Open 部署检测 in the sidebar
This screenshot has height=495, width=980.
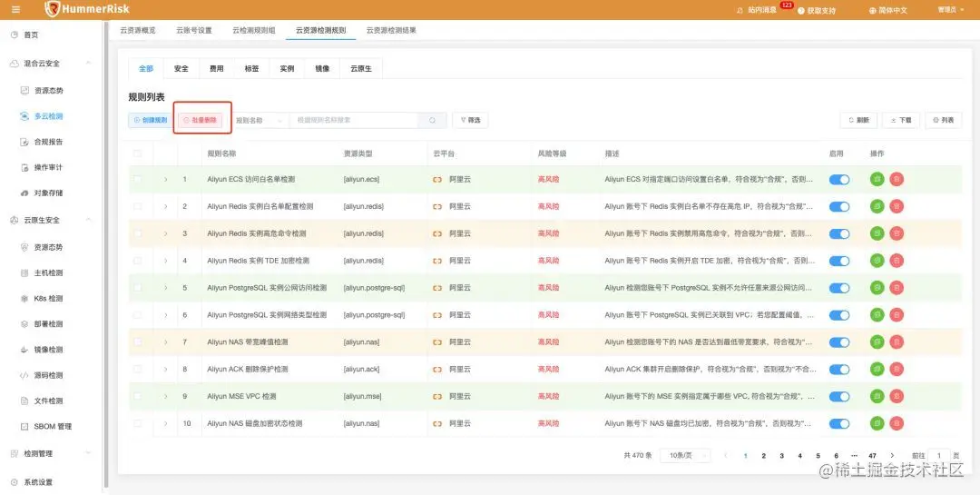[x=43, y=324]
